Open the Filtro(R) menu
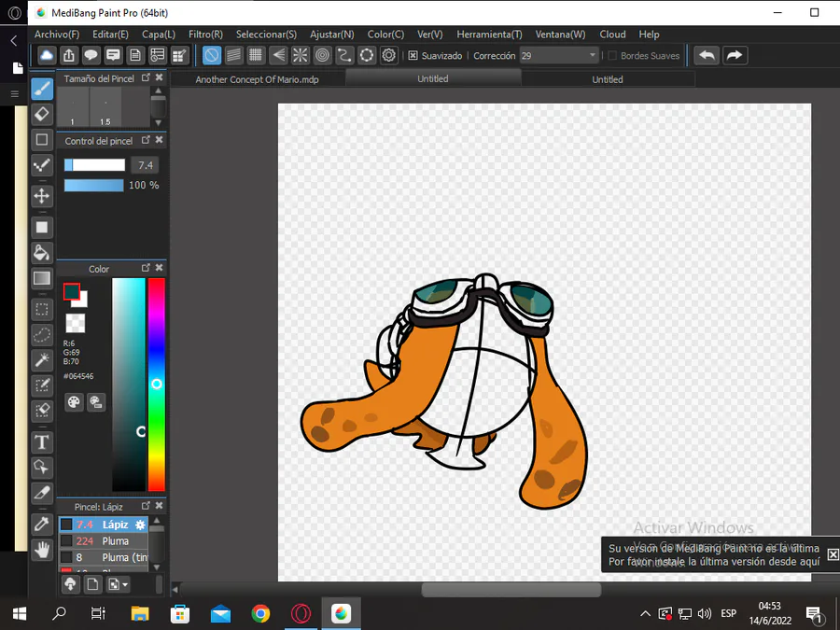The image size is (840, 630). [205, 35]
